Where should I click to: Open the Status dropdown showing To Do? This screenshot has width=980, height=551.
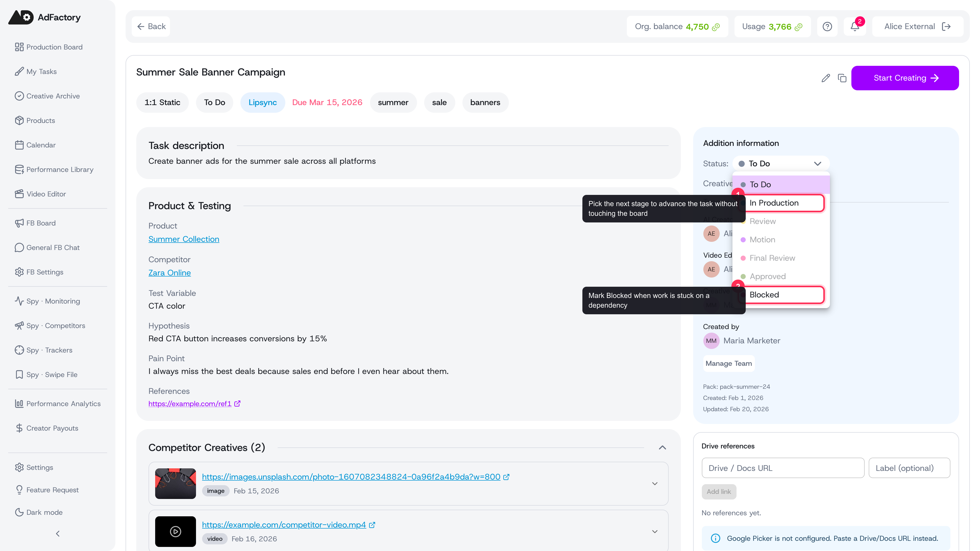pos(781,164)
